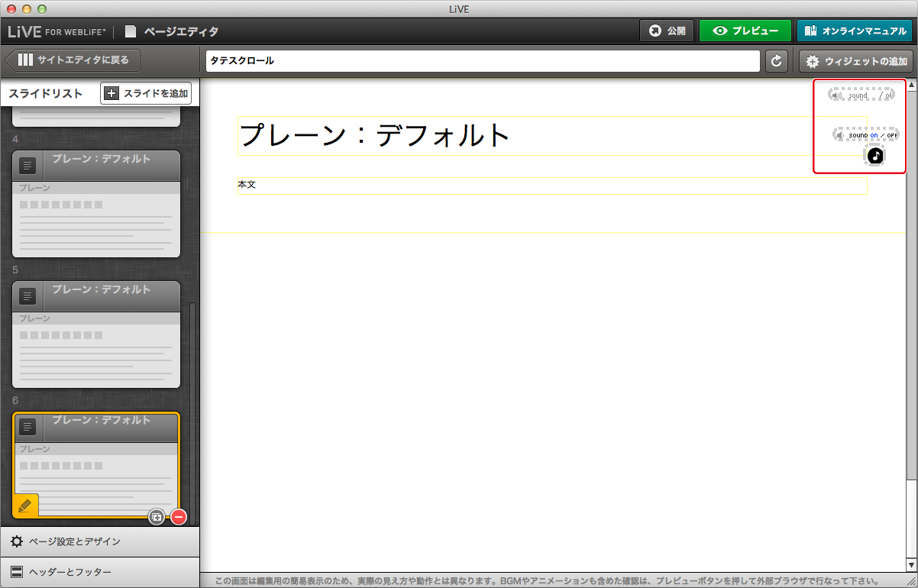
Task: Click the 公開 publish button
Action: pos(667,31)
